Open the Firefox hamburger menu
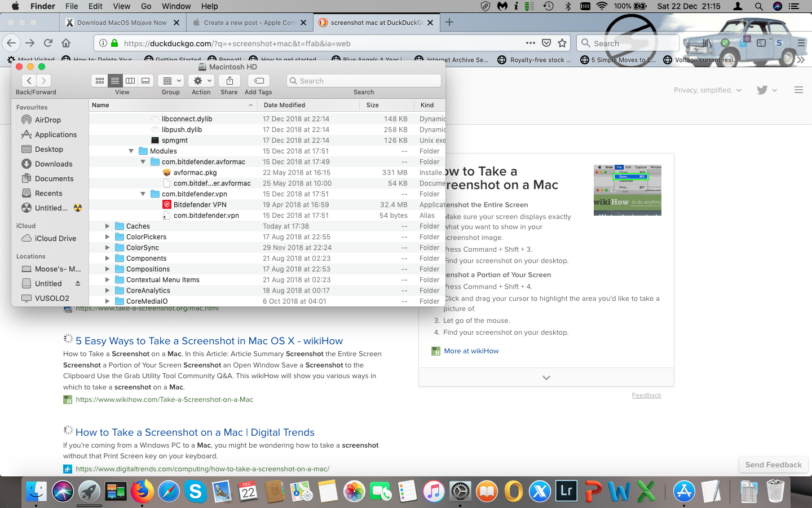 click(x=801, y=43)
